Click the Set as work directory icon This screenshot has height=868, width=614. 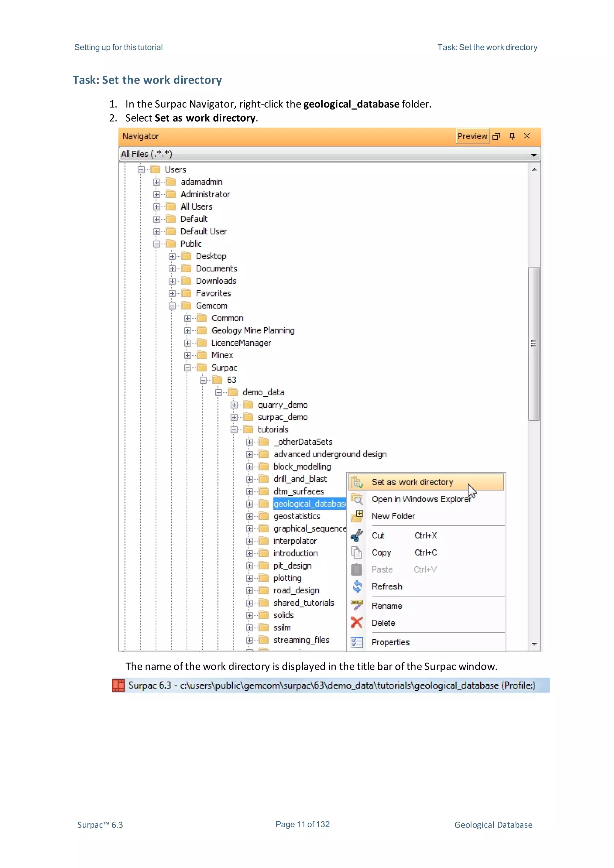356,482
